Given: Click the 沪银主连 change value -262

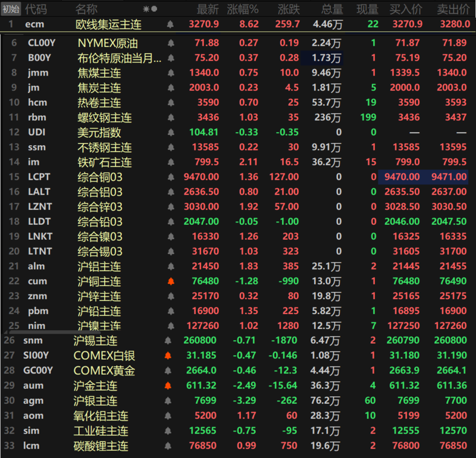Looking at the screenshot, I should pyautogui.click(x=287, y=401).
